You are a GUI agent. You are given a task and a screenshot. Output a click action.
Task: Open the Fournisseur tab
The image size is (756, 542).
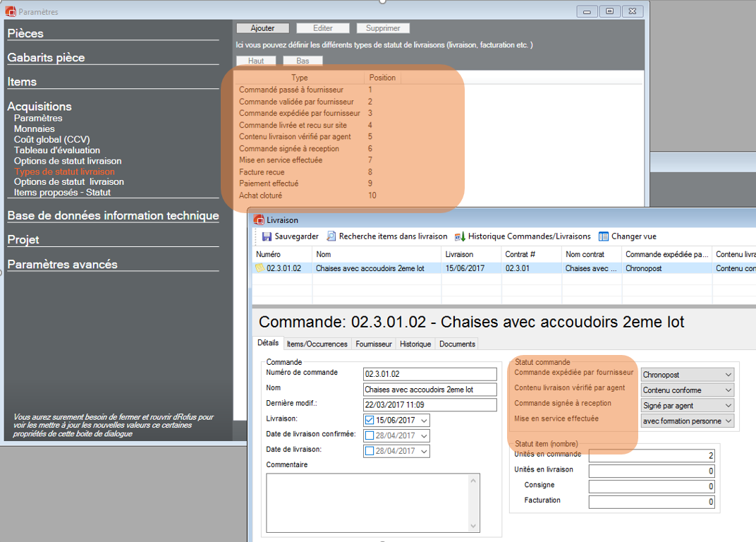[374, 344]
